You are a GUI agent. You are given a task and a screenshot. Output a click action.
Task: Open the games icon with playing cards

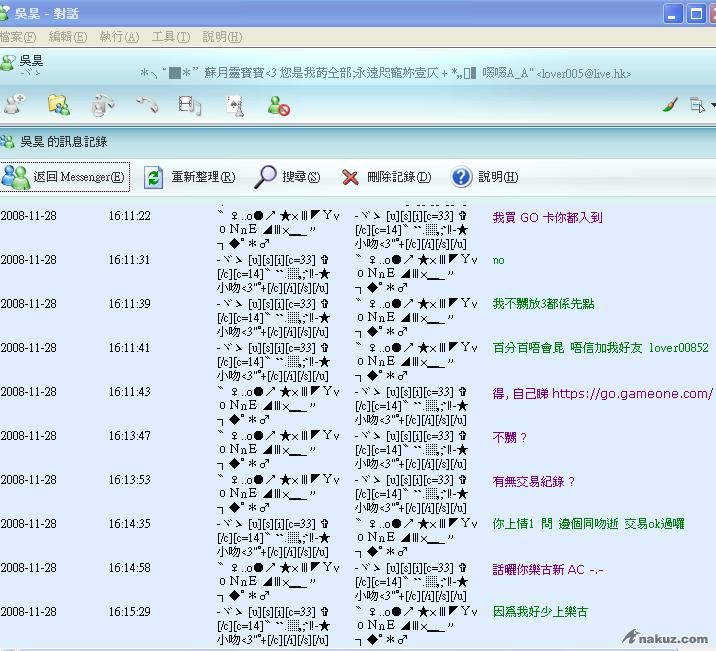pyautogui.click(x=235, y=103)
